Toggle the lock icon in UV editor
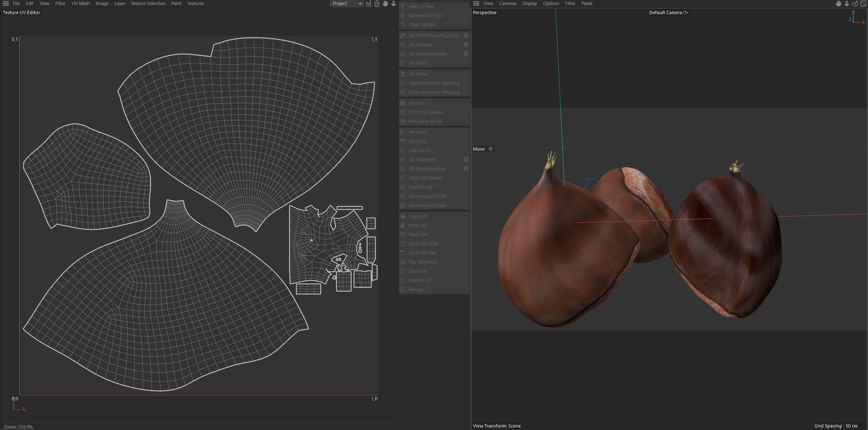The image size is (868, 430). point(377,3)
